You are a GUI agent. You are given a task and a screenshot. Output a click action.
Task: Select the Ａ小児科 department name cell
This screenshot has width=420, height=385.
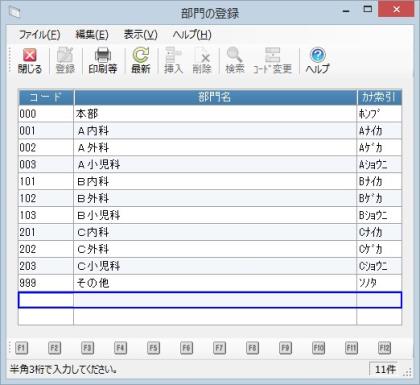[215, 165]
